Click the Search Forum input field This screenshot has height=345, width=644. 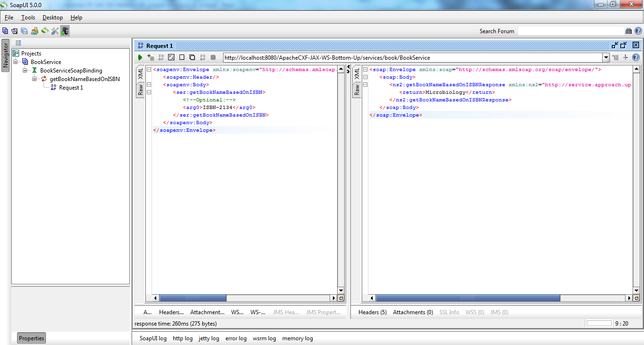[x=571, y=31]
